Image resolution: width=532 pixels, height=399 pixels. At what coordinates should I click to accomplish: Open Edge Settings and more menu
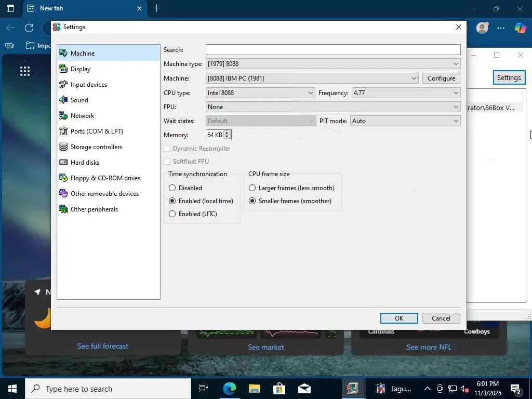[501, 28]
